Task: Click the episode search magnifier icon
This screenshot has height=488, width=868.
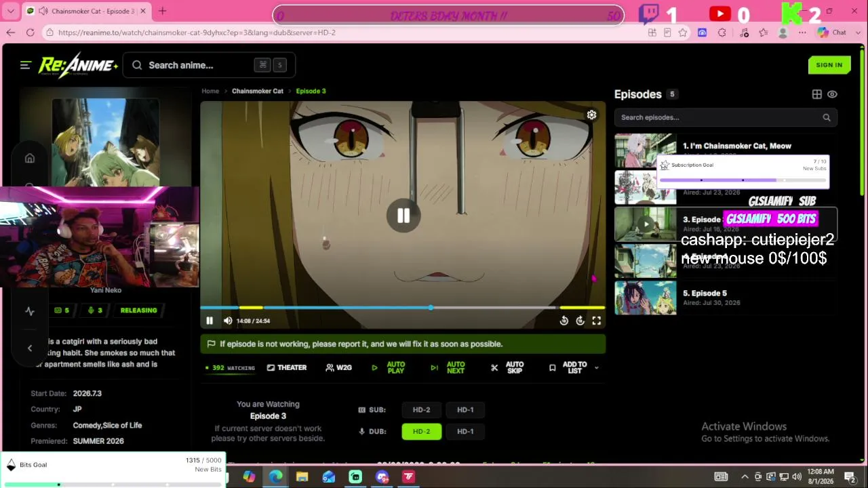Action: pos(826,117)
